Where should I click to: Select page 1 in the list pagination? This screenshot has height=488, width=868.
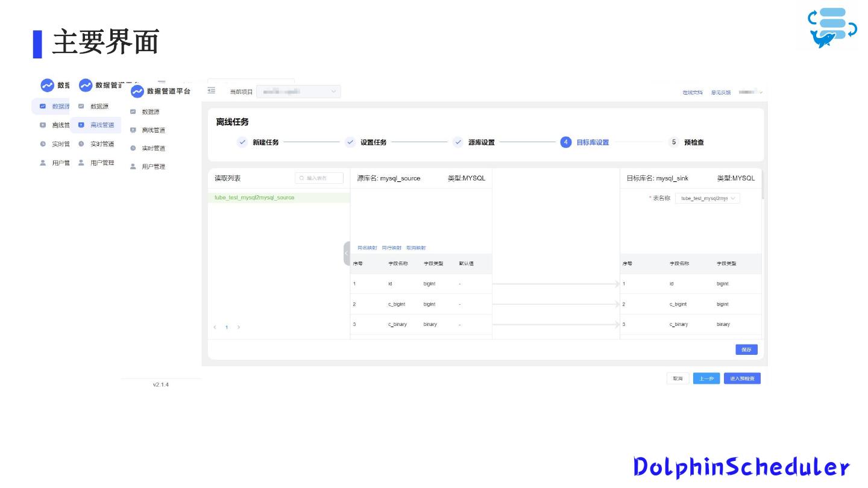click(x=227, y=327)
